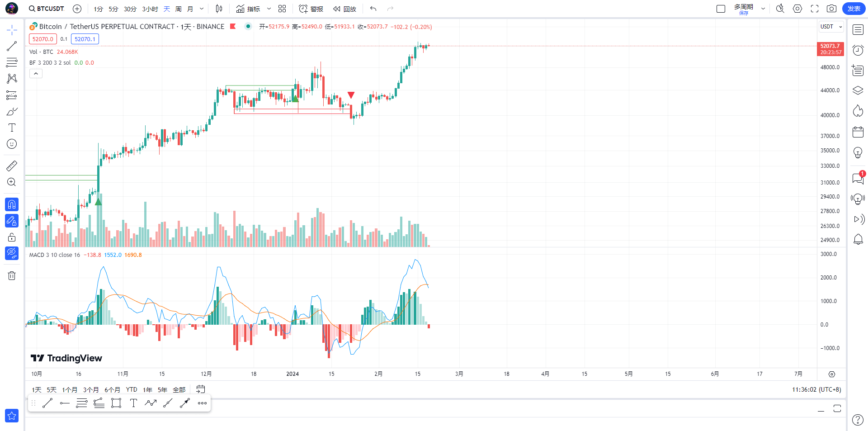Open the help center question mark
The height and width of the screenshot is (431, 868).
click(x=858, y=420)
